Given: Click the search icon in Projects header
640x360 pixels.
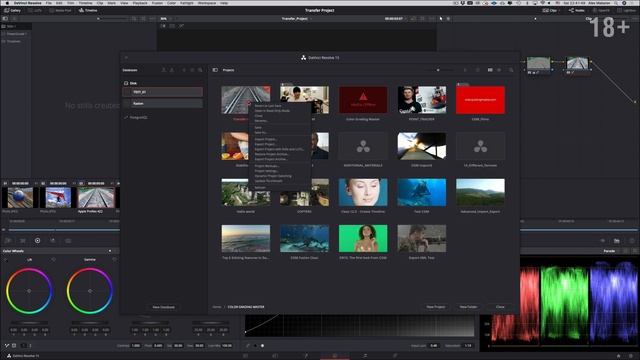Looking at the screenshot, I should tap(511, 70).
